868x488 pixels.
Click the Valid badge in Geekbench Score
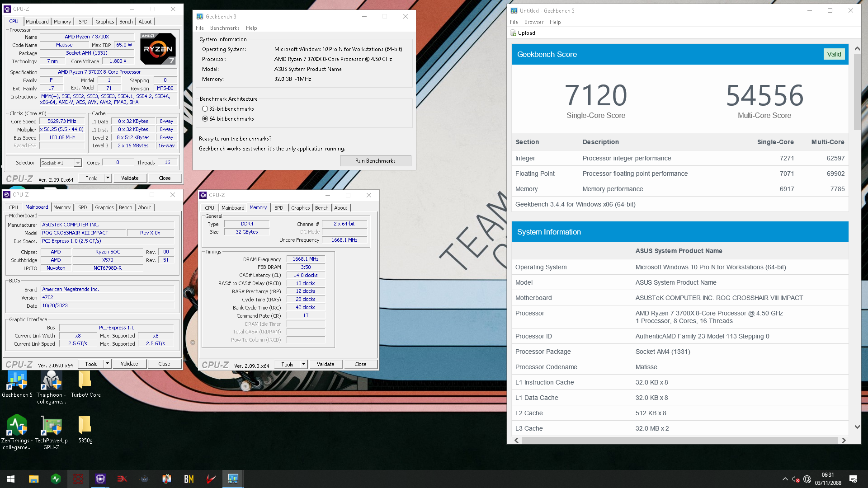coord(834,54)
